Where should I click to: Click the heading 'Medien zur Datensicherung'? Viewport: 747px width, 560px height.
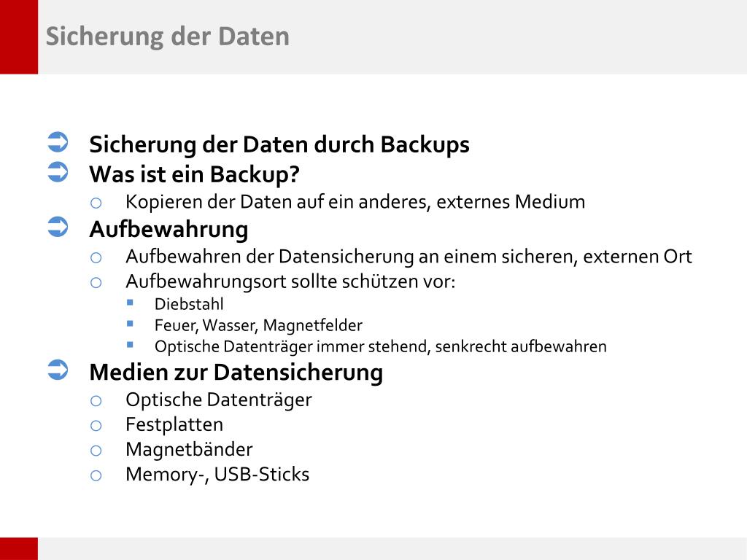tap(236, 372)
